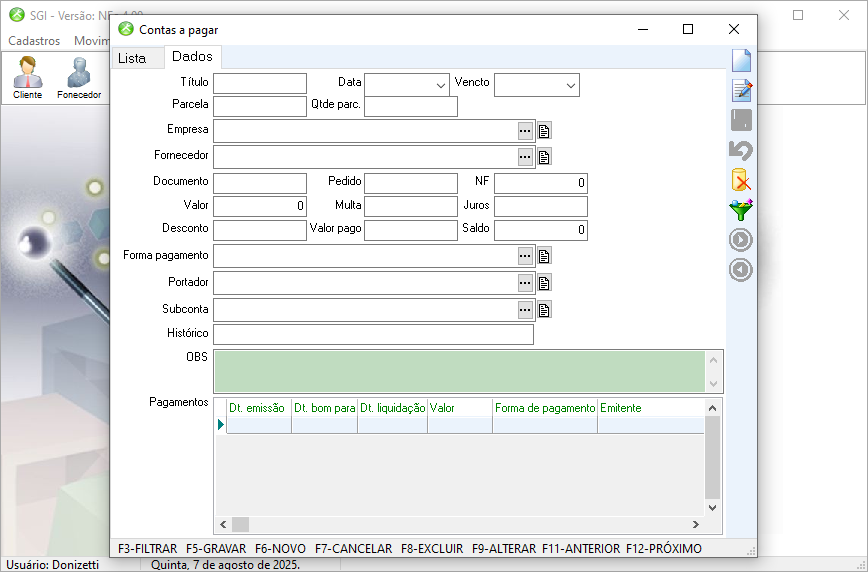Click the Pedido input field

click(x=411, y=183)
